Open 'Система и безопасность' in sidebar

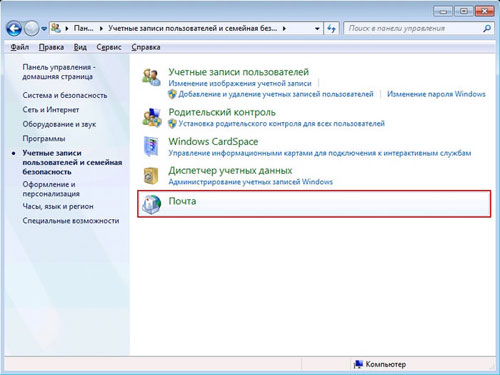(65, 95)
